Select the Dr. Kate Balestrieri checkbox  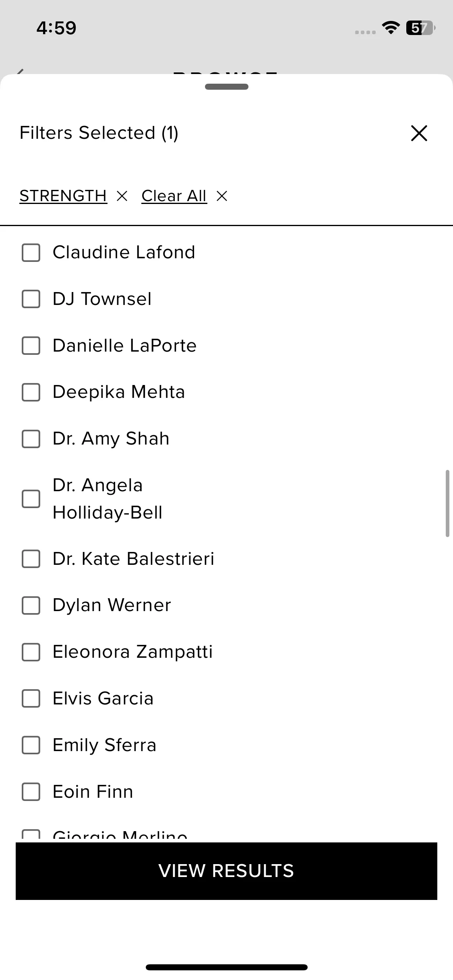31,559
